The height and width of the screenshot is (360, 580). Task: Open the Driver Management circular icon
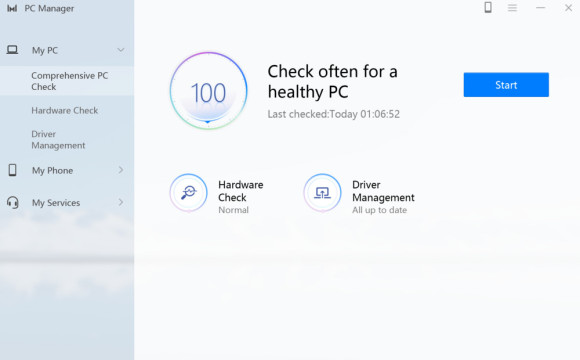(x=322, y=193)
